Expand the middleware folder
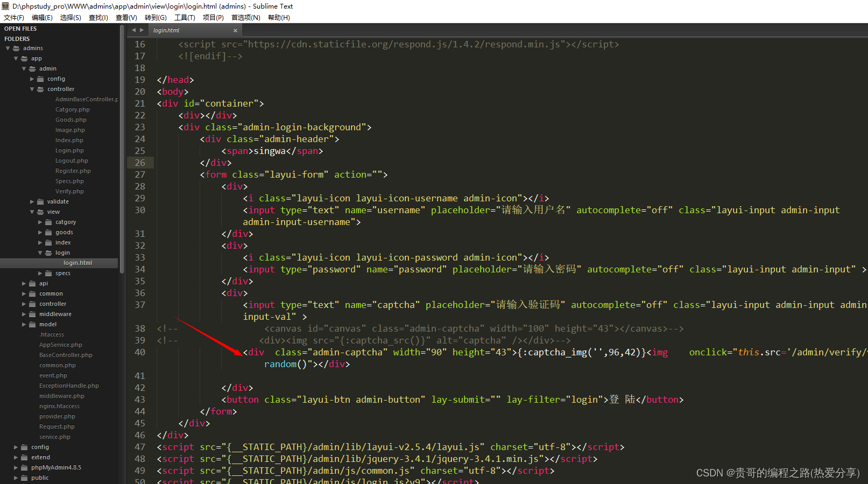 tap(24, 314)
